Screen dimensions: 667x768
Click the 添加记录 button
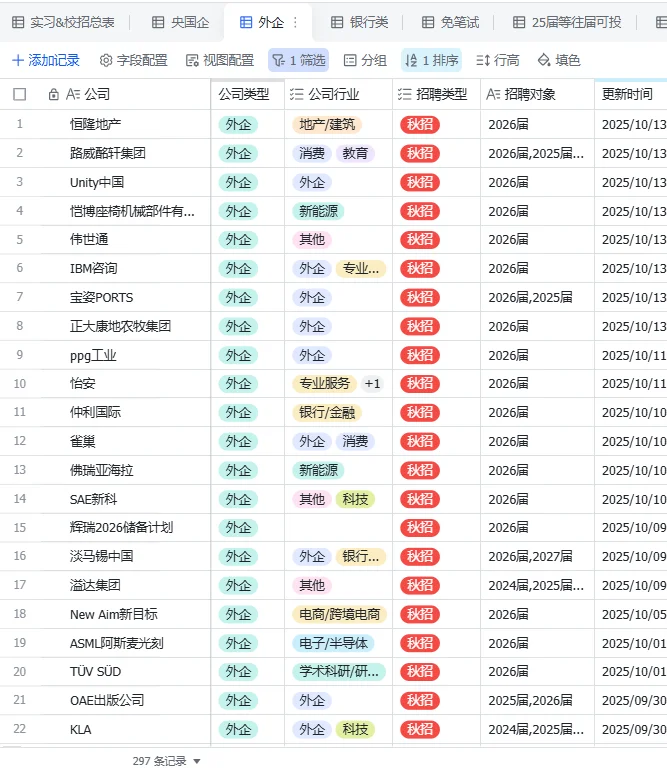[x=46, y=60]
